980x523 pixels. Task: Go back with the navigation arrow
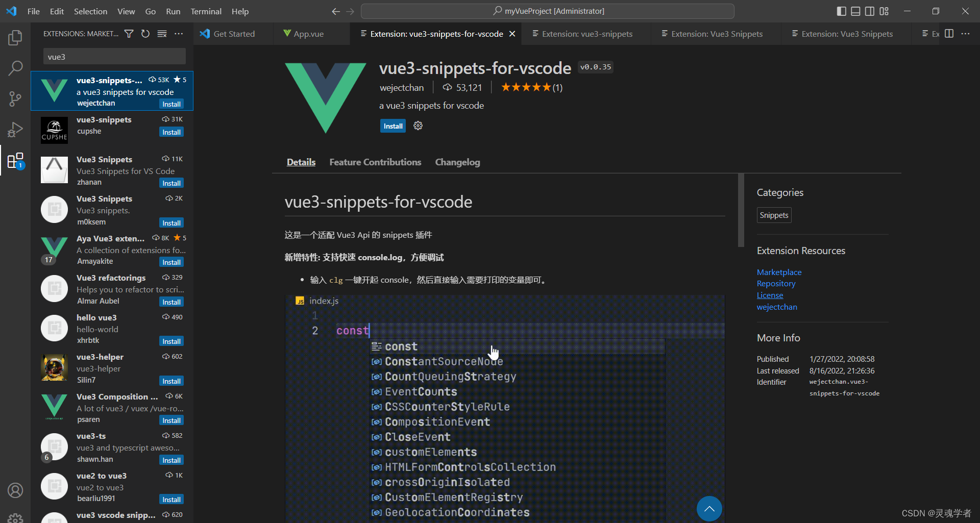[335, 11]
